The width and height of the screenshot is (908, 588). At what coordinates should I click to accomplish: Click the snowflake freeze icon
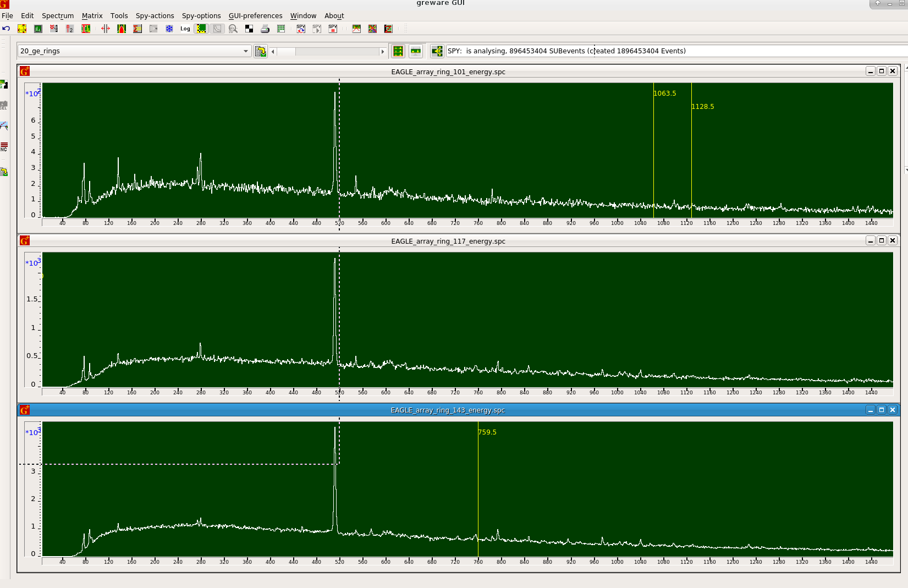tap(169, 29)
